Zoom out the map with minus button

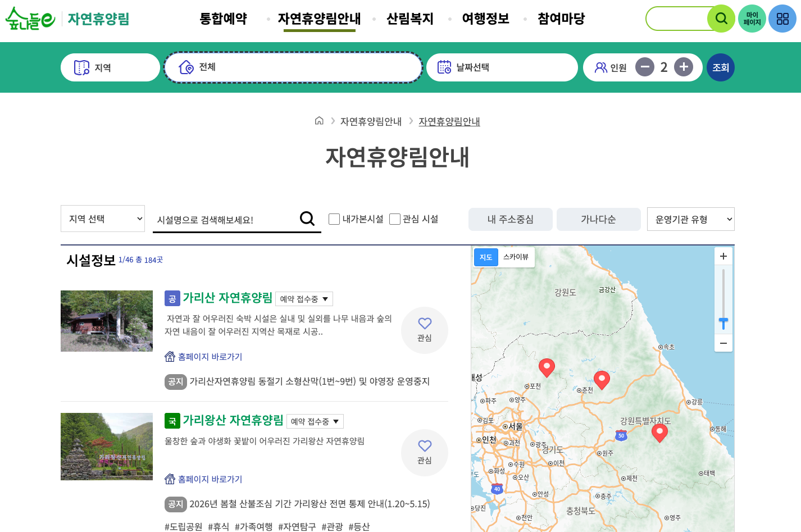pos(723,343)
